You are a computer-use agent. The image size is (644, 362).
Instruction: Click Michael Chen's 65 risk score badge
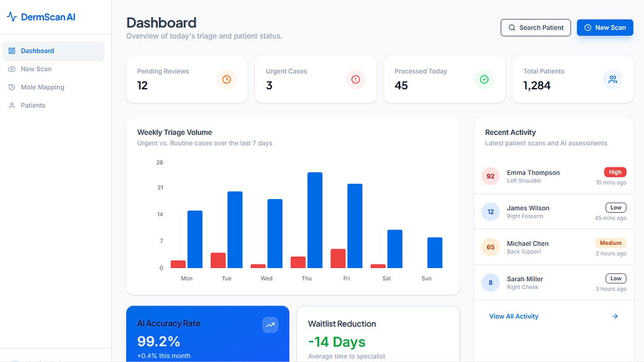pos(490,247)
